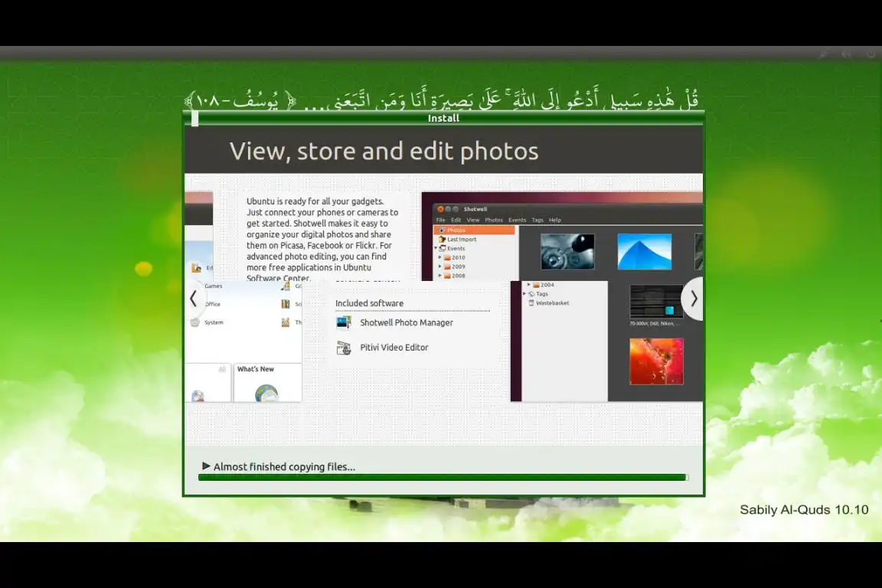Open the power icon in top panel
The height and width of the screenshot is (588, 882).
click(x=871, y=54)
